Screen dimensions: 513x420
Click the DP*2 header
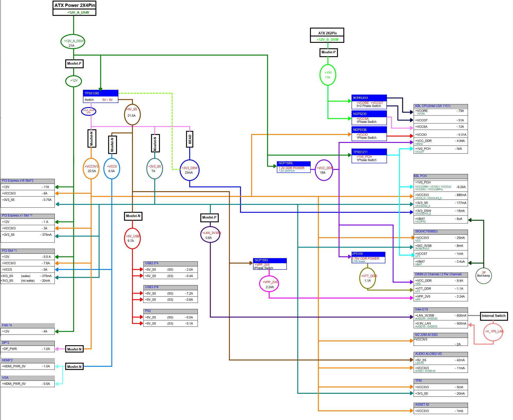[27, 343]
